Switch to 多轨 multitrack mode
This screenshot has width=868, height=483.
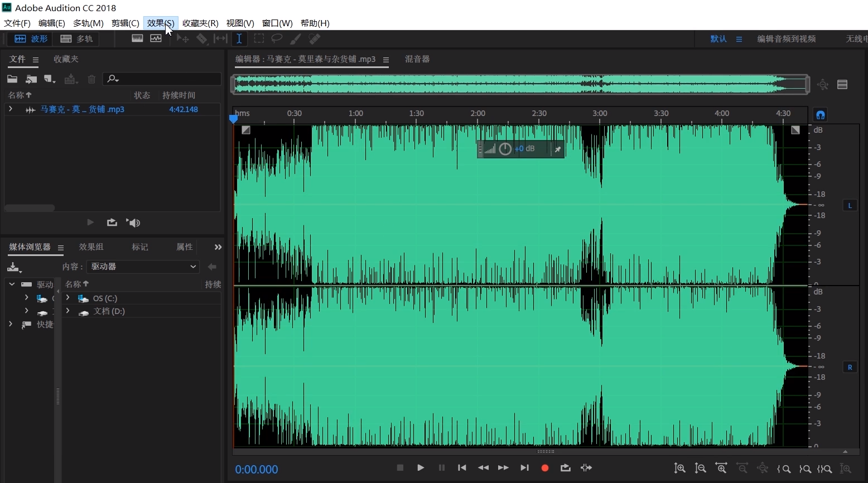76,38
